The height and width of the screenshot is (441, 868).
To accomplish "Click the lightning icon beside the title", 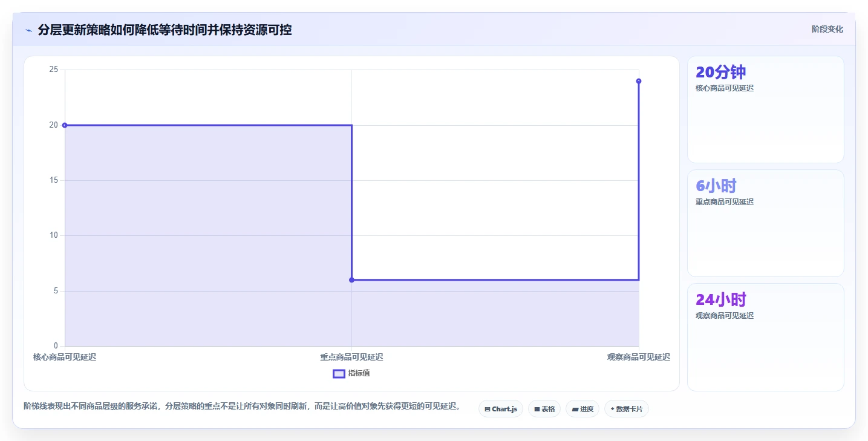I will [28, 30].
